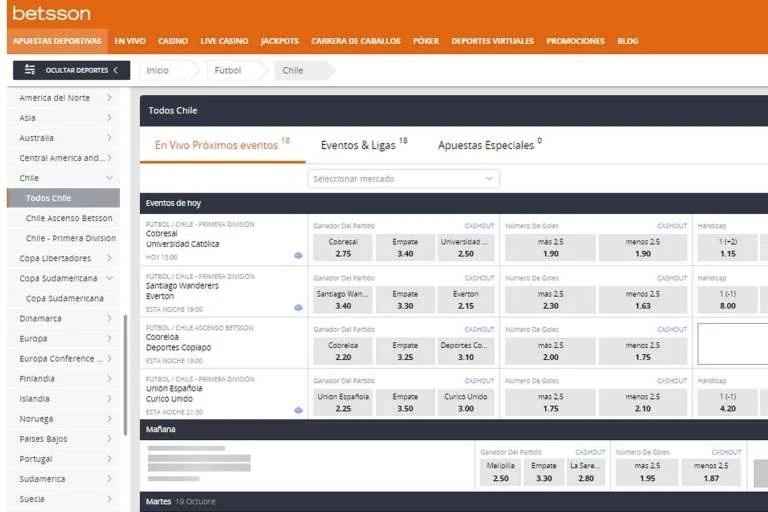Select menos 2.5 goals at 1.63
This screenshot has width=768, height=512.
(x=643, y=300)
